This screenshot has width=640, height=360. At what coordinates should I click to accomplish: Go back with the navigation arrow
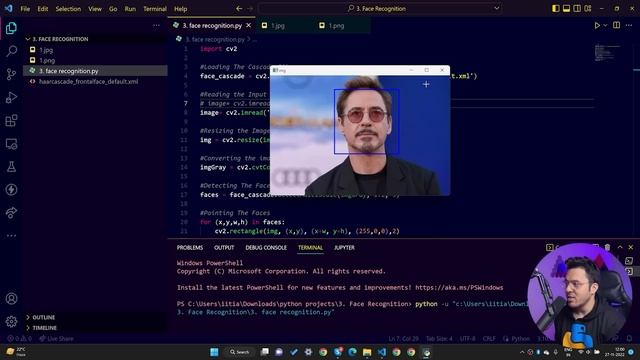(239, 9)
